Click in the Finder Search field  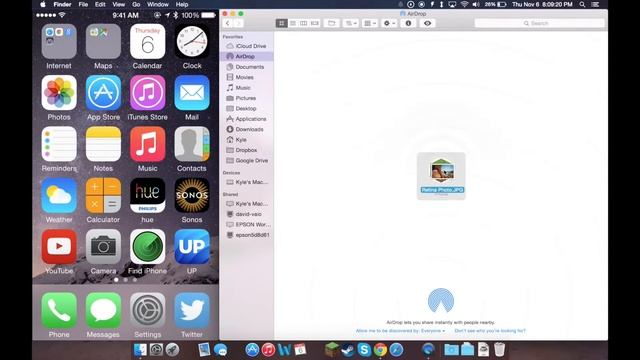[x=539, y=23]
